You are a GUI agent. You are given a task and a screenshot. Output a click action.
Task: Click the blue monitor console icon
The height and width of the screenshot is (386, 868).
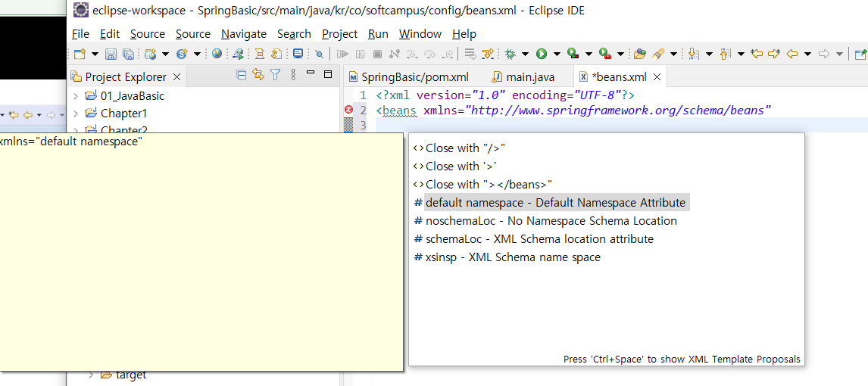click(x=298, y=54)
